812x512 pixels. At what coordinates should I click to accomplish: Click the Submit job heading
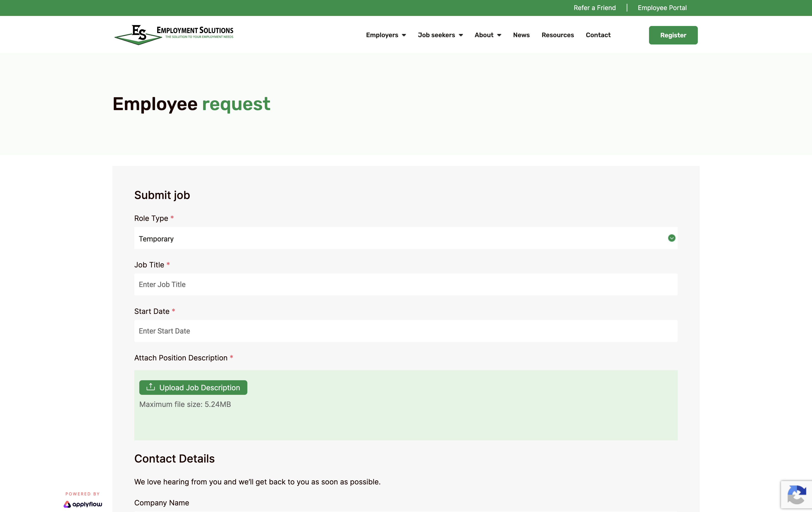click(x=162, y=195)
